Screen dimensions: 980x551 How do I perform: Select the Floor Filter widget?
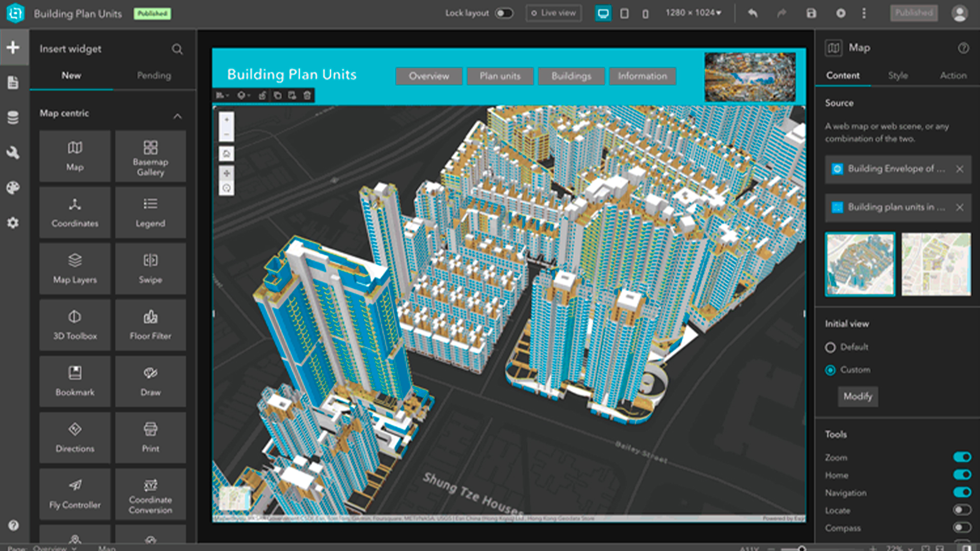pos(150,324)
